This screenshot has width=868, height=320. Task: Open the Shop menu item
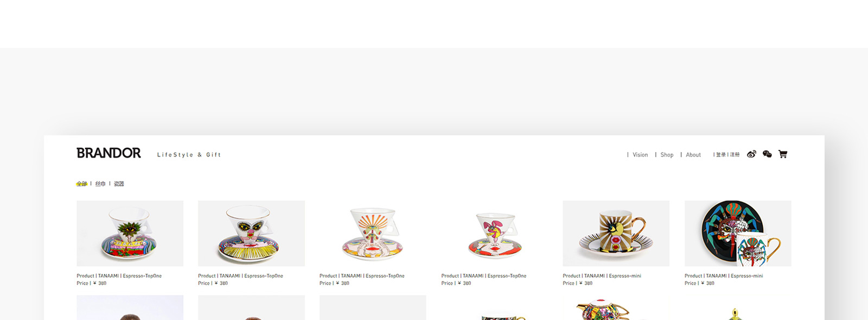click(x=667, y=155)
